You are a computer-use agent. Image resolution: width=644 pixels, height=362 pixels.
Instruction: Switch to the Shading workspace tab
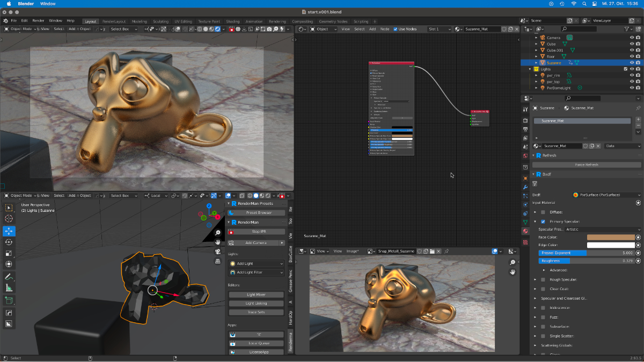click(x=232, y=21)
